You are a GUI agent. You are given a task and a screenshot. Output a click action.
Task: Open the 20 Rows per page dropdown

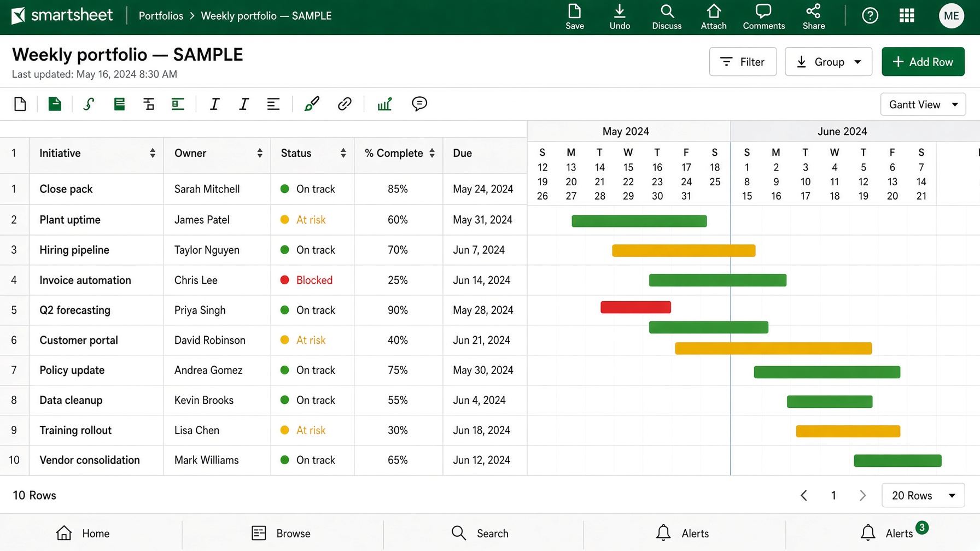(923, 495)
